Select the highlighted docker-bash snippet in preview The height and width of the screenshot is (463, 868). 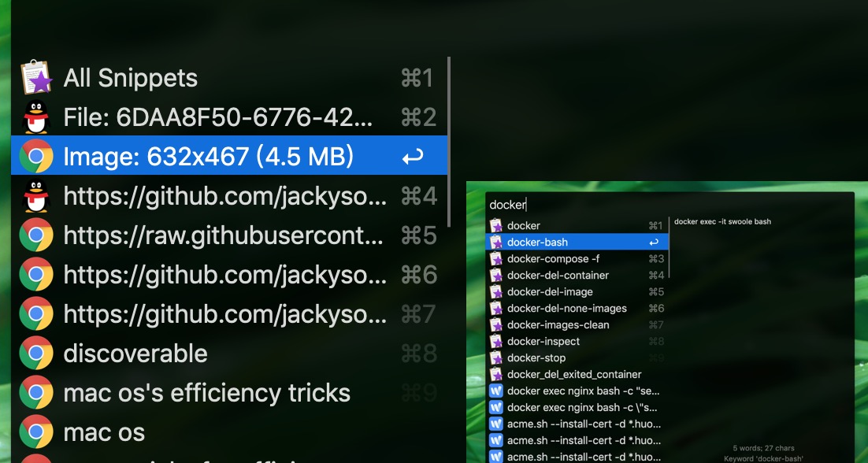point(577,242)
